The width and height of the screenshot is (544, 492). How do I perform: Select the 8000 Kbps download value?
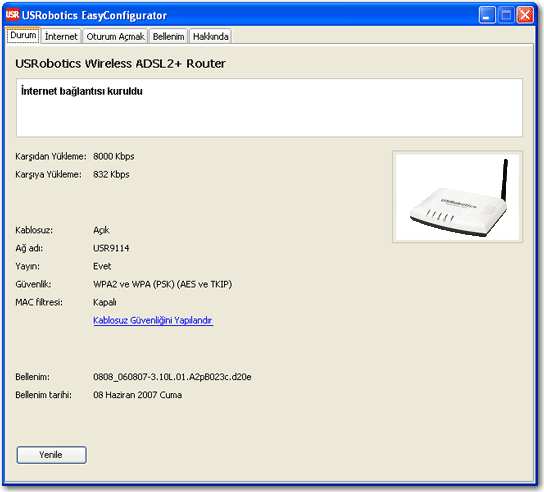pyautogui.click(x=113, y=156)
